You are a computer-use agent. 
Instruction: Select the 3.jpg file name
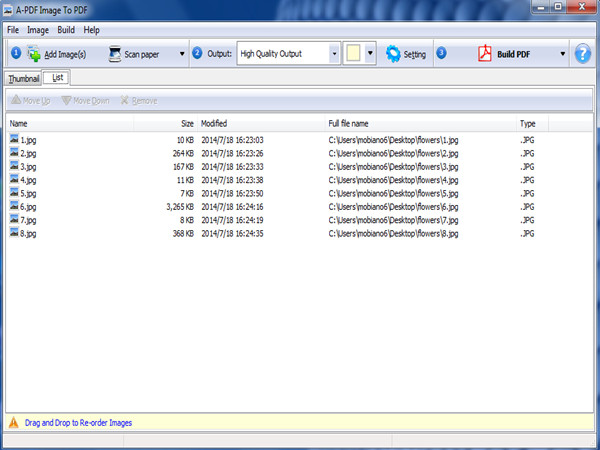(28, 167)
